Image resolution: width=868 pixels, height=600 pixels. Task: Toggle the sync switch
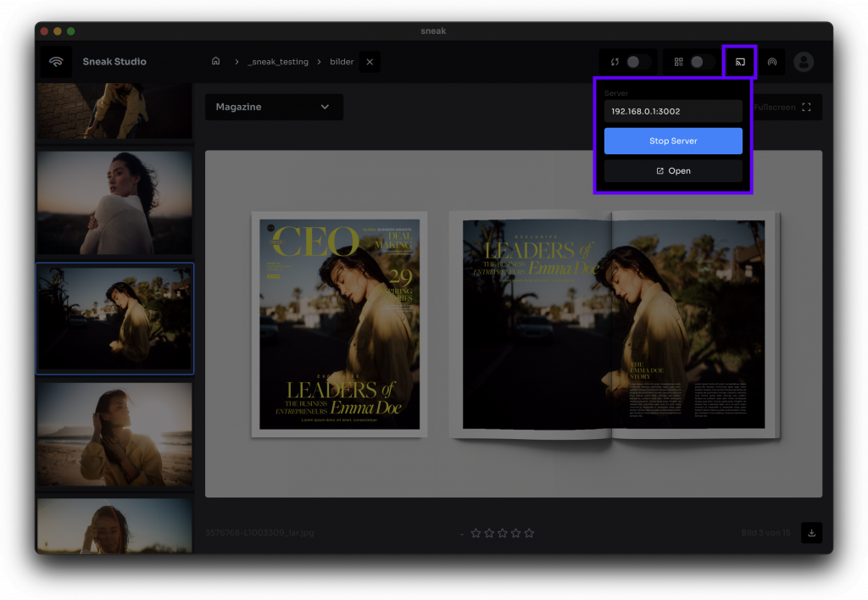(637, 62)
